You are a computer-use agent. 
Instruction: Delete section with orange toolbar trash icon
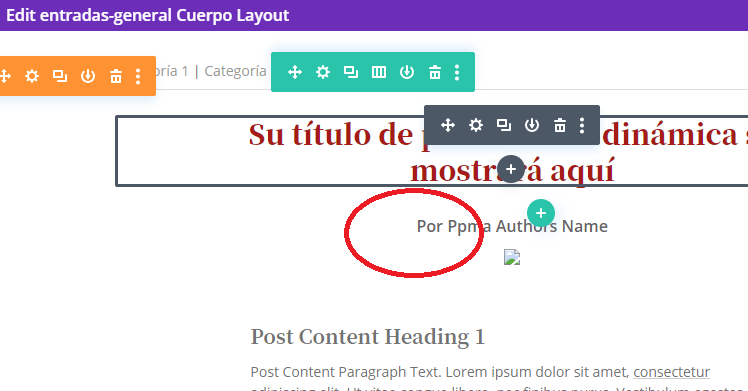pos(116,76)
